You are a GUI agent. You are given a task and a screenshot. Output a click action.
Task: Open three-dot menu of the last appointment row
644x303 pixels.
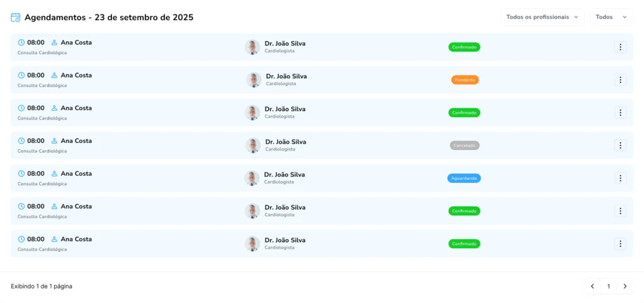[620, 244]
